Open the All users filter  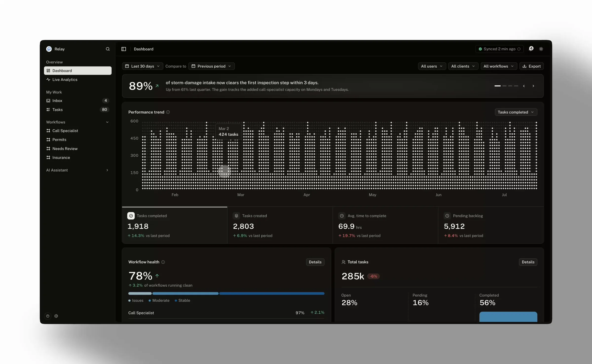pos(432,66)
